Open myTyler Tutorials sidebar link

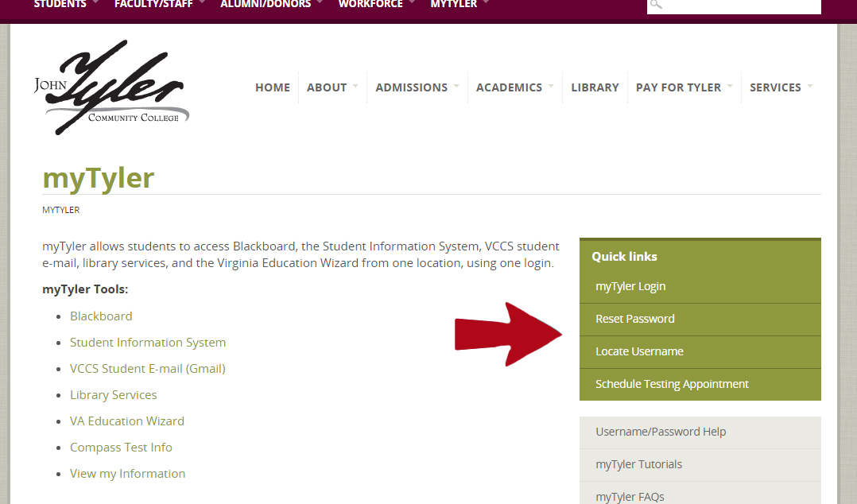point(700,465)
